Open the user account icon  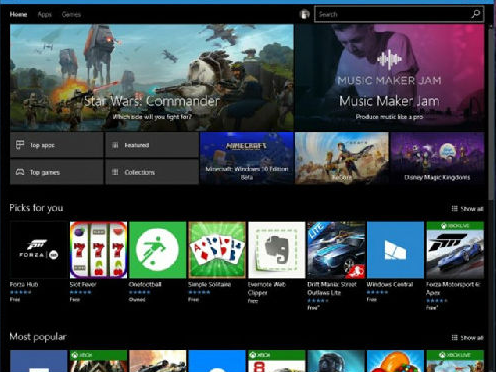[304, 14]
